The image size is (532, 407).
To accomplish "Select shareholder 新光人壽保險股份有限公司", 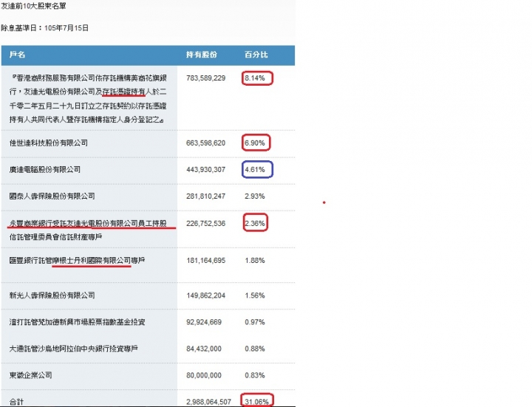I will [x=52, y=295].
